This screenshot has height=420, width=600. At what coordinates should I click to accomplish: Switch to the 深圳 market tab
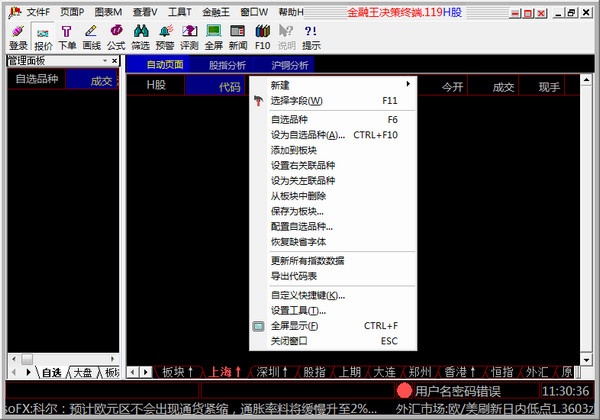pos(272,372)
